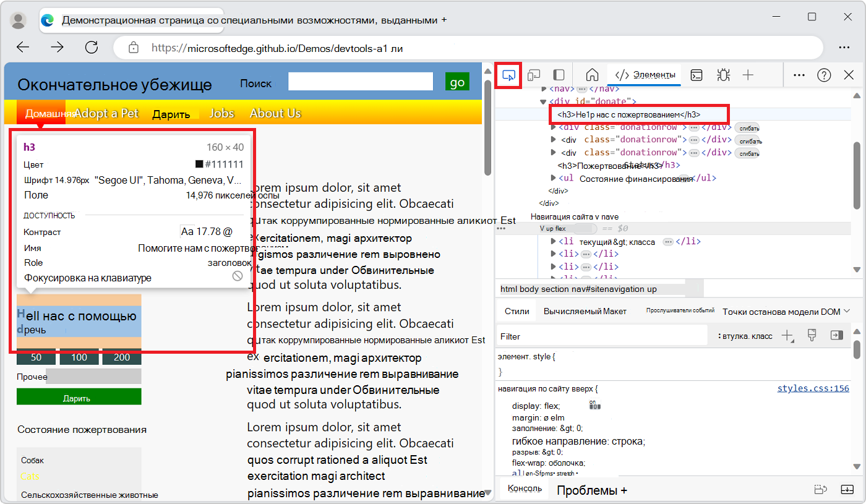Open the styles.css:156 source link
This screenshot has width=866, height=504.
813,389
